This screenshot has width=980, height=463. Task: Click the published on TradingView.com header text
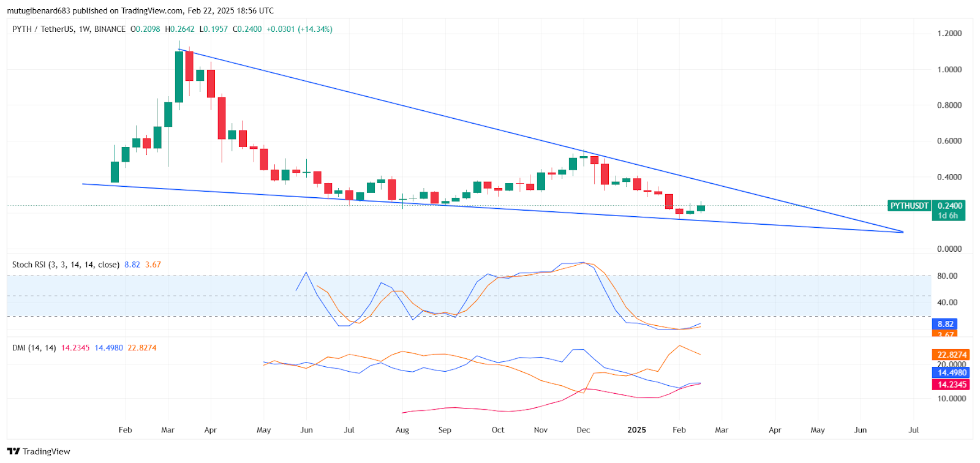129,10
